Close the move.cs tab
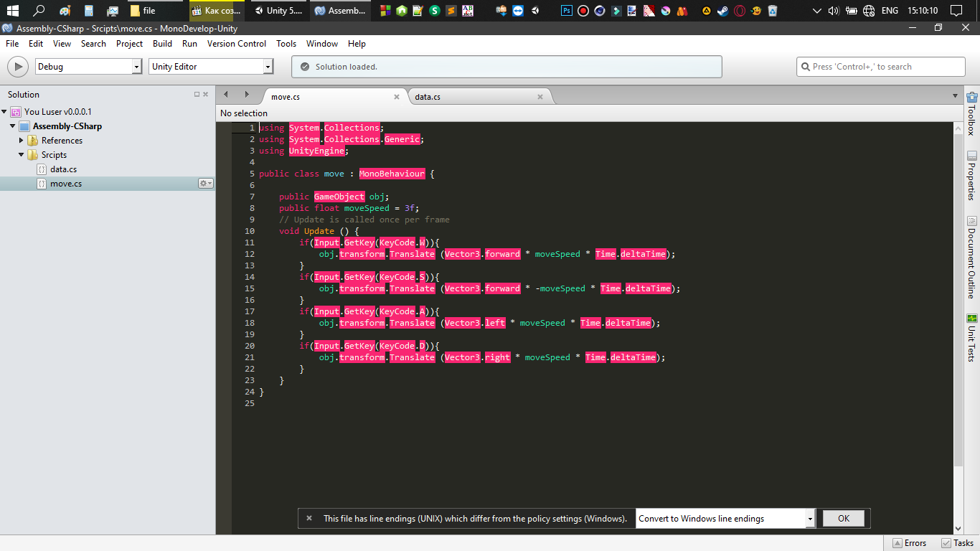Screen dimensions: 980x551 397,97
